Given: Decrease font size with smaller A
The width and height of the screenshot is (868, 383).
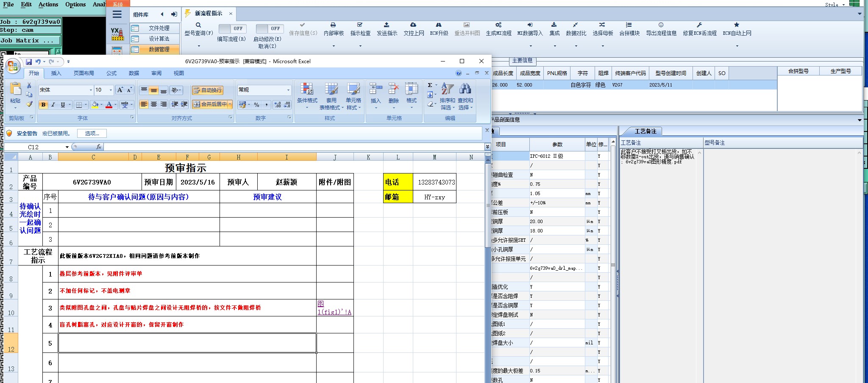Looking at the screenshot, I should point(129,90).
